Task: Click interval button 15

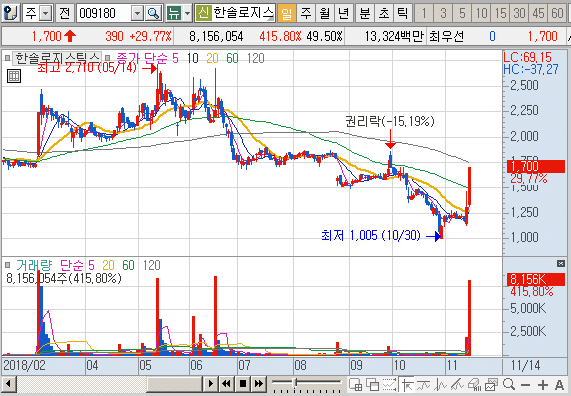Action: click(x=500, y=13)
